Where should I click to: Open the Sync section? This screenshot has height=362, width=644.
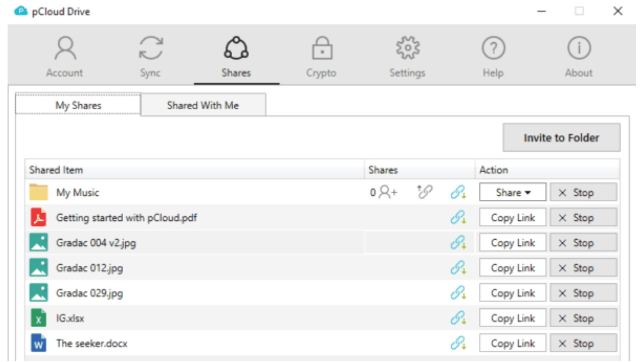click(x=151, y=57)
